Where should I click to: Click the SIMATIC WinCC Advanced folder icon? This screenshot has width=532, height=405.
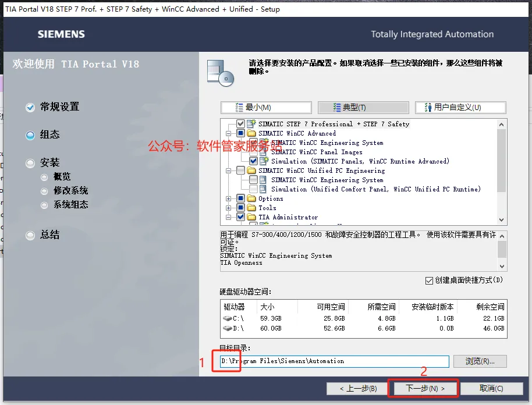click(x=251, y=133)
